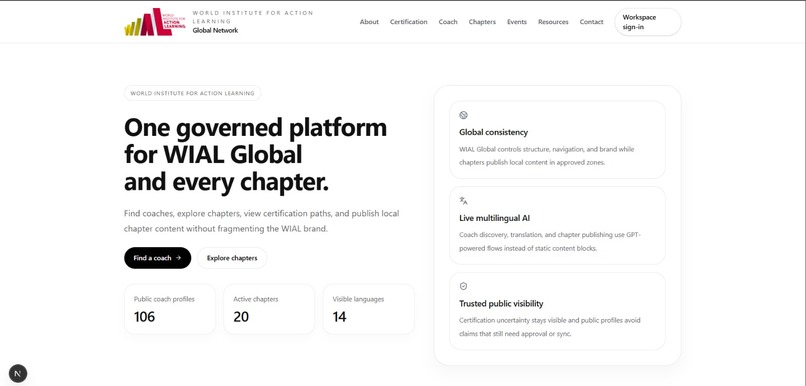Select the Active chapters stat card
Screen dimensions: 806x386
click(269, 309)
